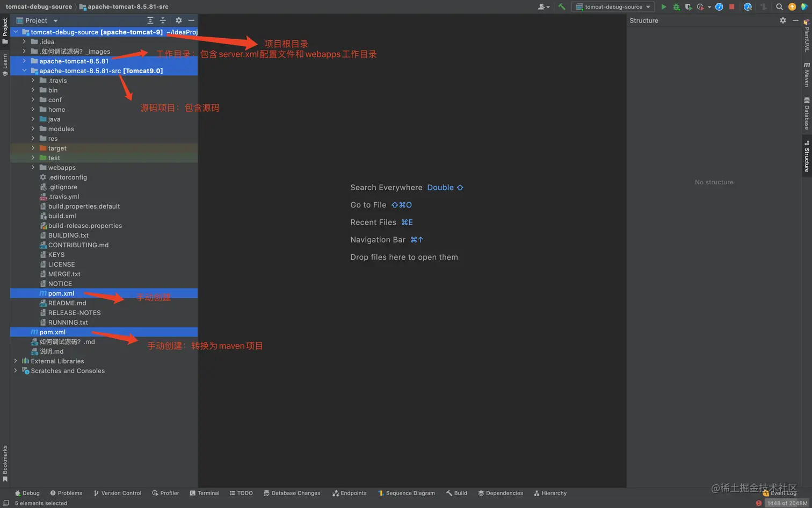812x508 pixels.
Task: Click the blue translate globe toolbar icon
Action: [748, 7]
